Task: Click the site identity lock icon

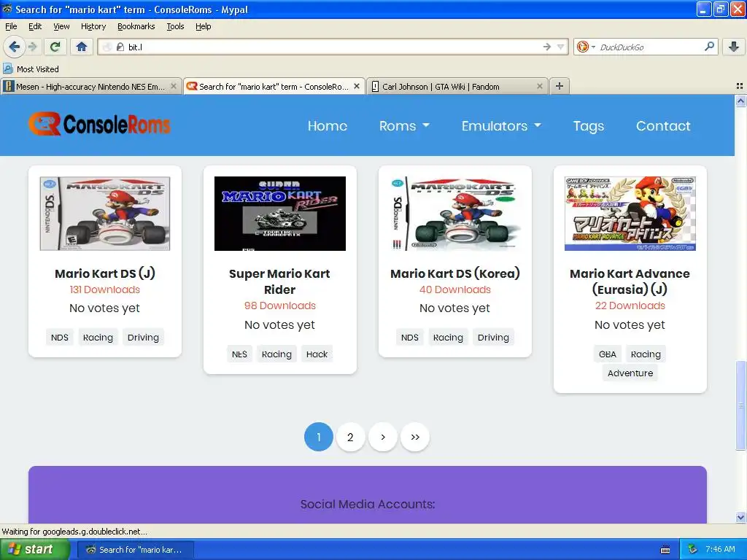Action: coord(120,47)
